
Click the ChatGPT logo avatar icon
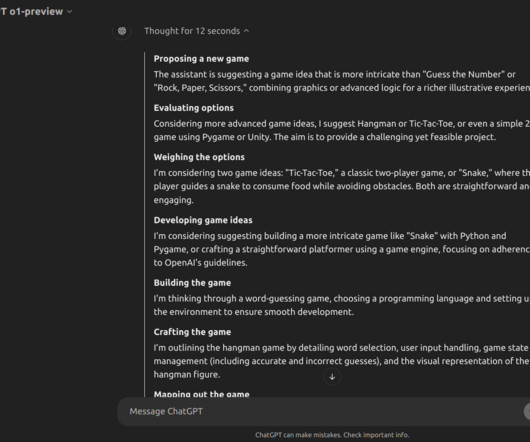(x=122, y=31)
